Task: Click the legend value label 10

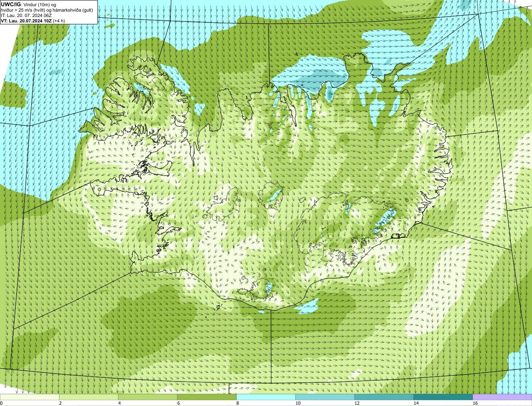Action: click(298, 403)
